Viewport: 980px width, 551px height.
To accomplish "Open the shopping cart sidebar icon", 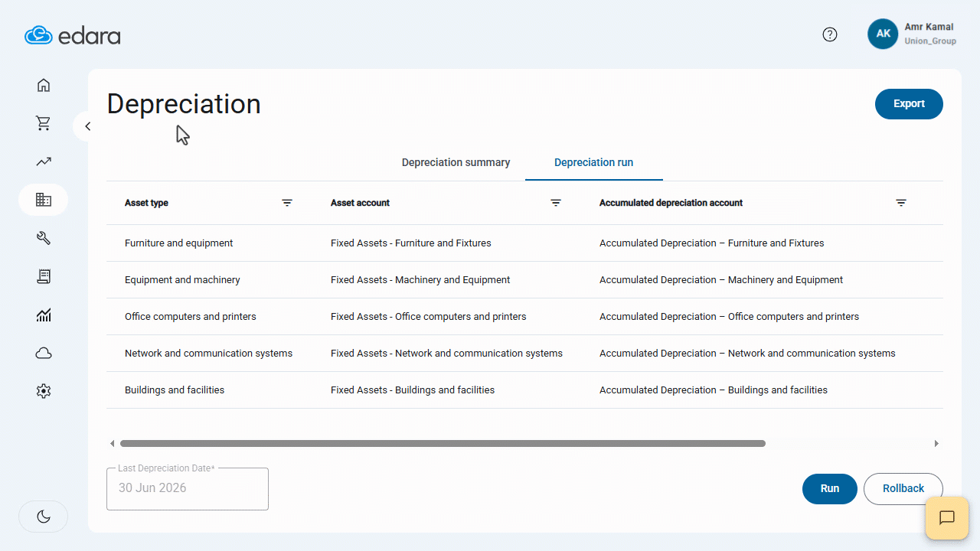I will pyautogui.click(x=44, y=123).
